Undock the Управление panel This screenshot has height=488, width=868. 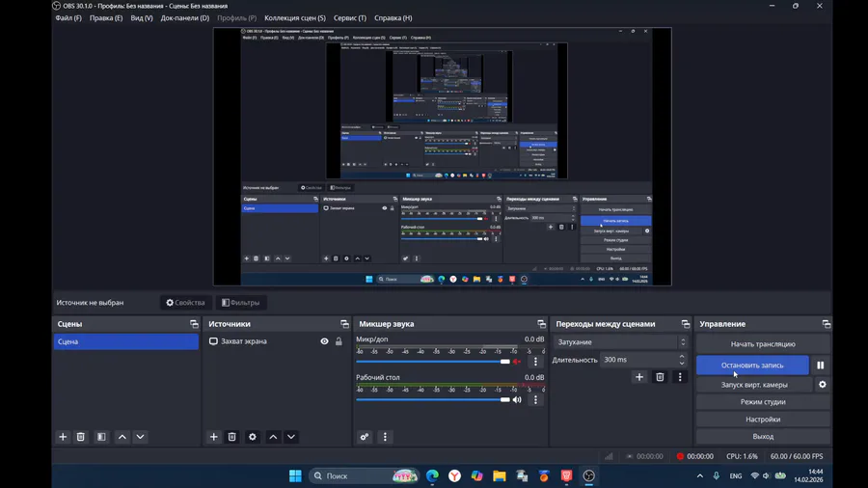point(826,324)
